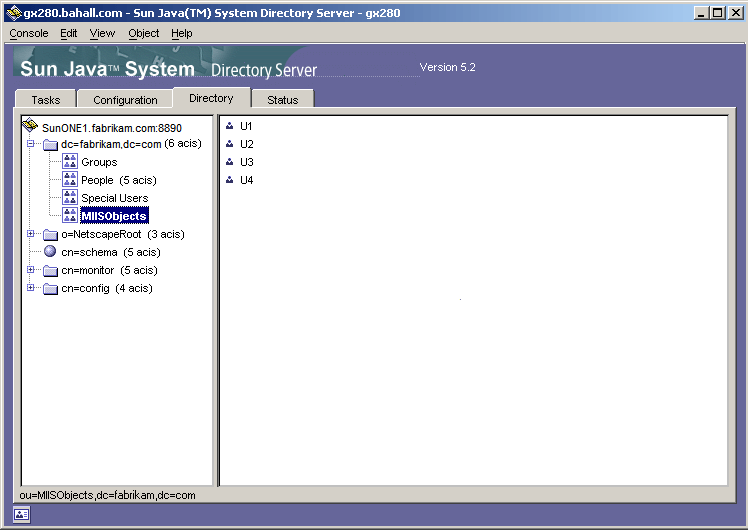The image size is (748, 530).
Task: Click the dc=fabrikam,dc=com folder icon
Action: 50,144
